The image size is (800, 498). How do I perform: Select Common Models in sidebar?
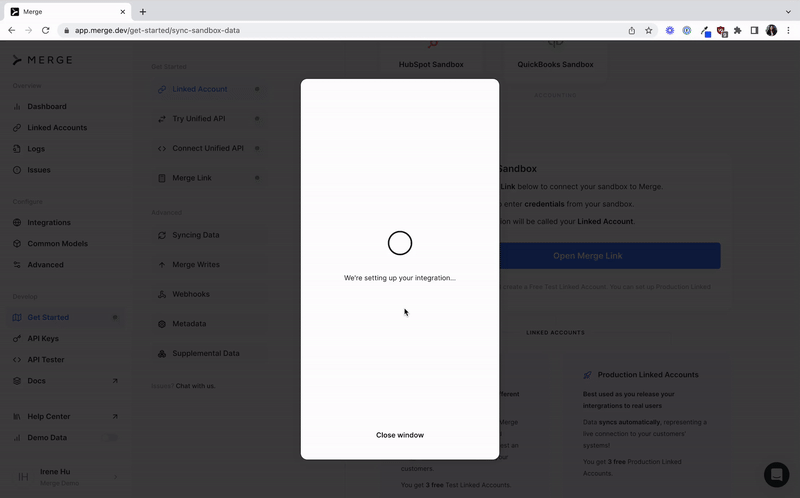click(57, 244)
